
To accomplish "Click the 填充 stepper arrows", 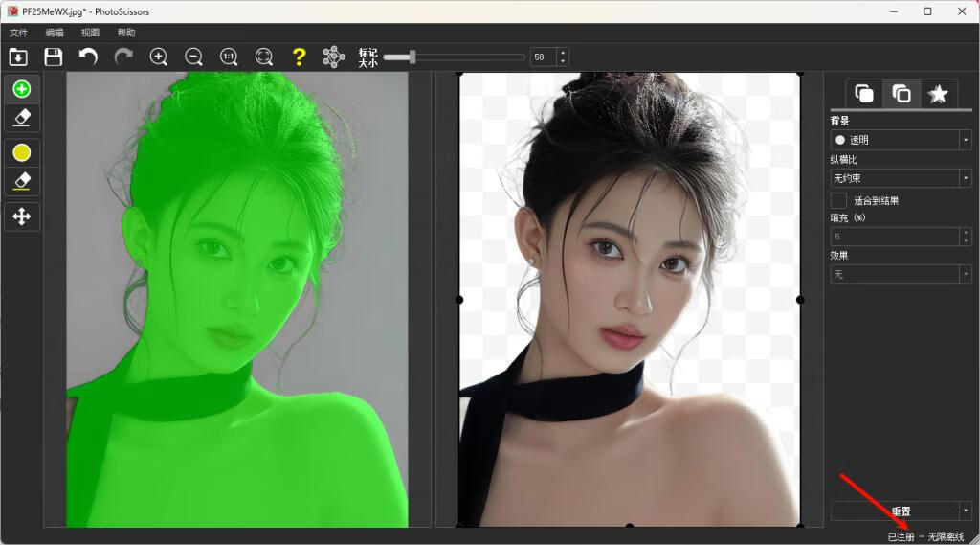I will [966, 237].
